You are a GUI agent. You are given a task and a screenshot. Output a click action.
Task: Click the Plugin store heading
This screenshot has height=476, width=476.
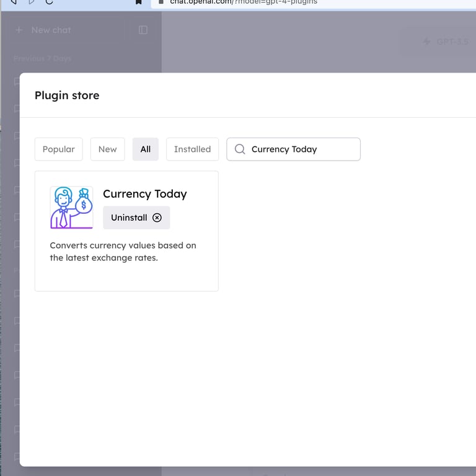(x=67, y=95)
